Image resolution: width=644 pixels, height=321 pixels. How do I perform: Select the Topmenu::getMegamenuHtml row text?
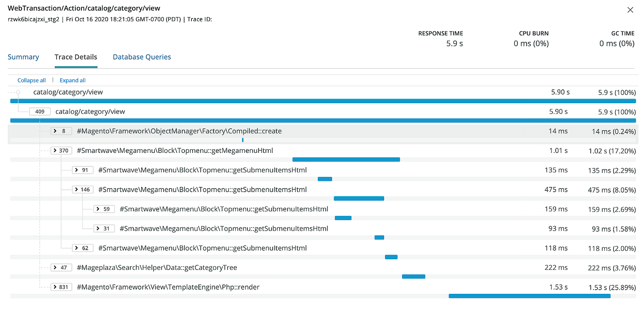coord(175,151)
